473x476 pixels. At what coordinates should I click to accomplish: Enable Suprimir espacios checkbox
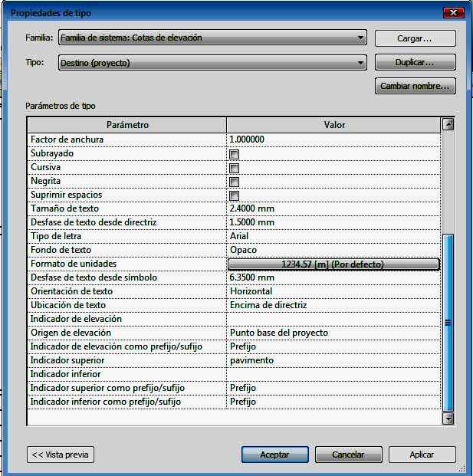coord(235,195)
